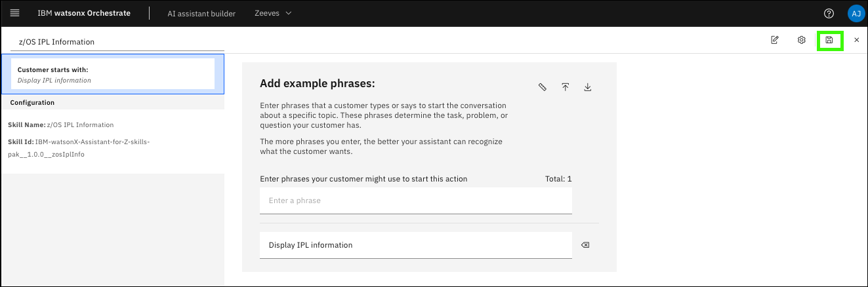The image size is (868, 287).
Task: Open the hamburger navigation menu
Action: pos(15,13)
